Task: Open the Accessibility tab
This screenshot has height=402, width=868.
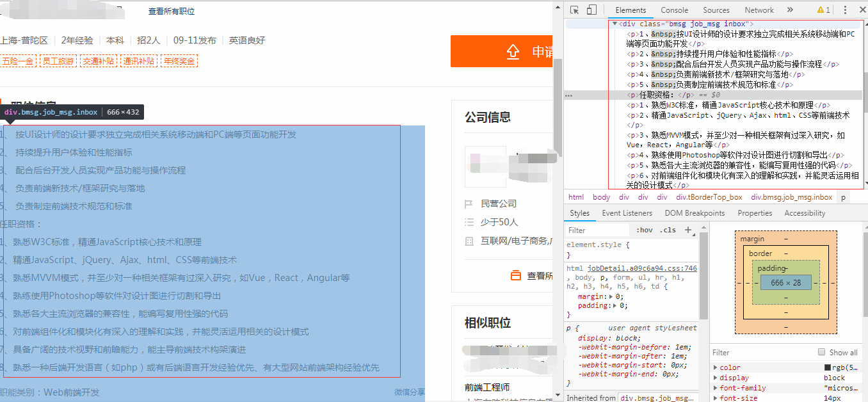Action: tap(805, 213)
